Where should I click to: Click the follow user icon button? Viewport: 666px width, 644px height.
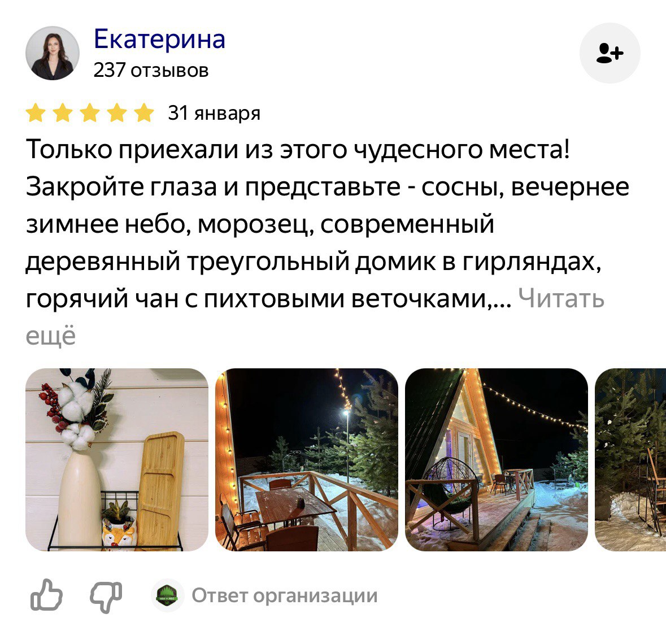coord(610,53)
